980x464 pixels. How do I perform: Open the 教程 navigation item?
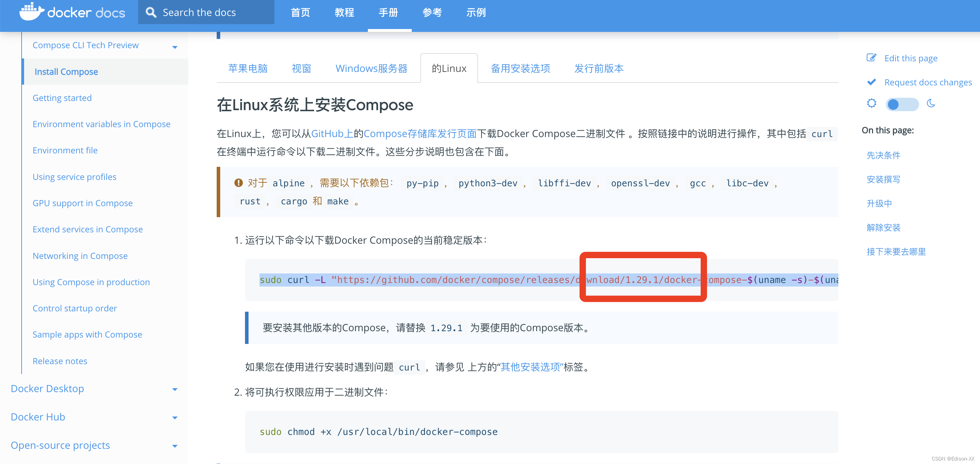(344, 12)
